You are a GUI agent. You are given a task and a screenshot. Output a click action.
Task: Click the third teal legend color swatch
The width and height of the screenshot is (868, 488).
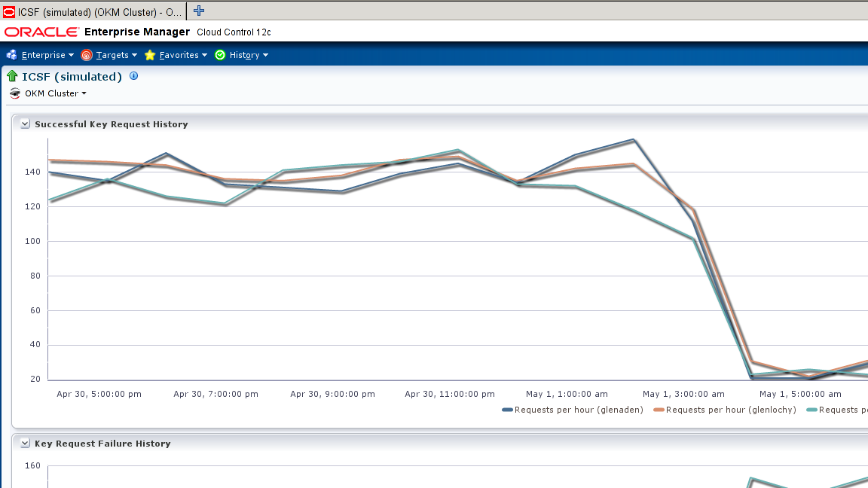811,410
